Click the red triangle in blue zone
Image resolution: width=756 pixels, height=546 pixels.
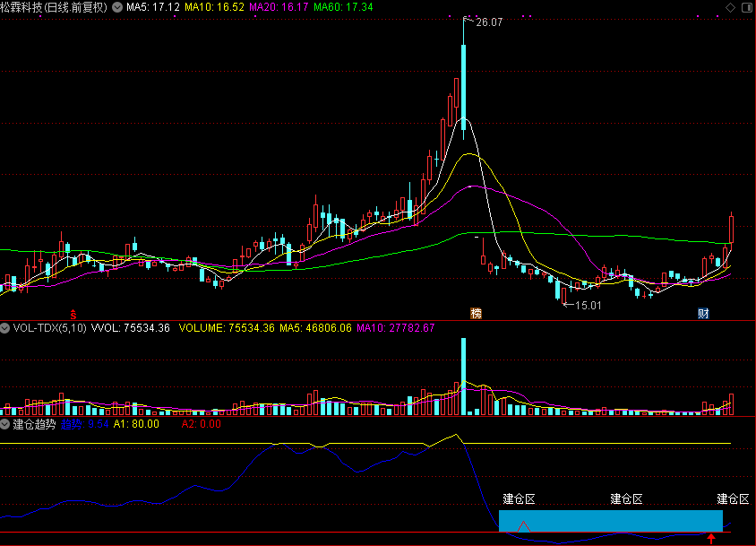point(524,526)
